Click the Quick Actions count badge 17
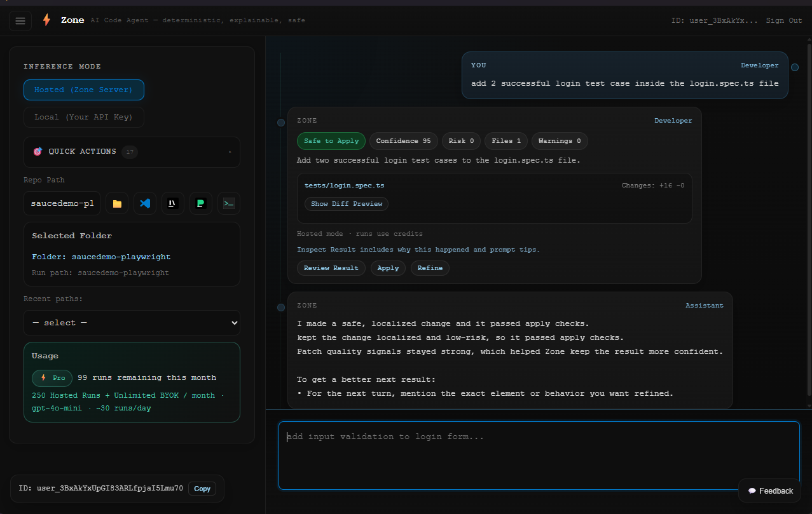 (130, 152)
